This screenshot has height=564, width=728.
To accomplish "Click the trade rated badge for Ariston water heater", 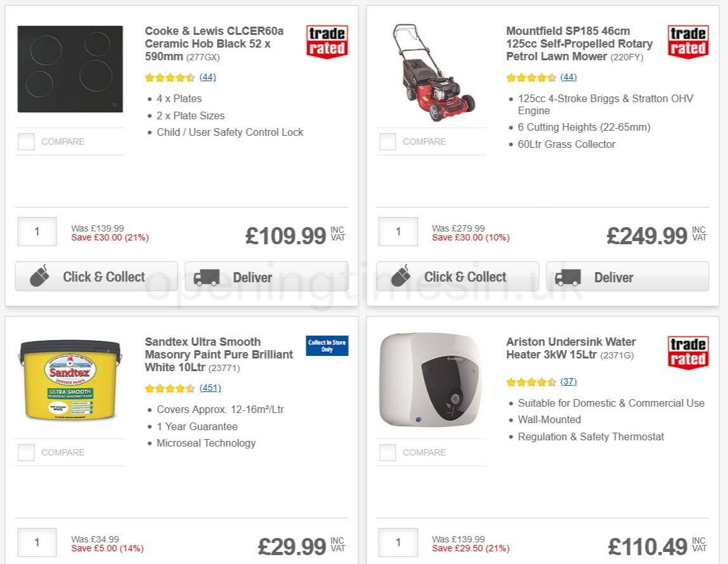I will pyautogui.click(x=688, y=350).
